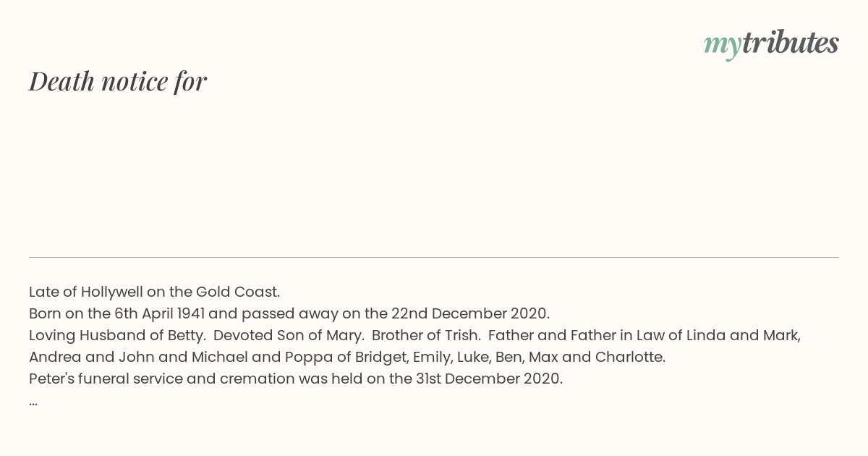Viewport: 868px width, 456px height.
Task: Click the word 'Peter's' in funeral line
Action: pos(52,379)
